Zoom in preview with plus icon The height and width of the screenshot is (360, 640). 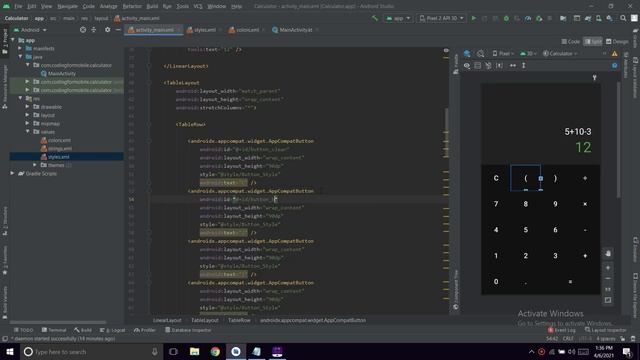(x=608, y=268)
